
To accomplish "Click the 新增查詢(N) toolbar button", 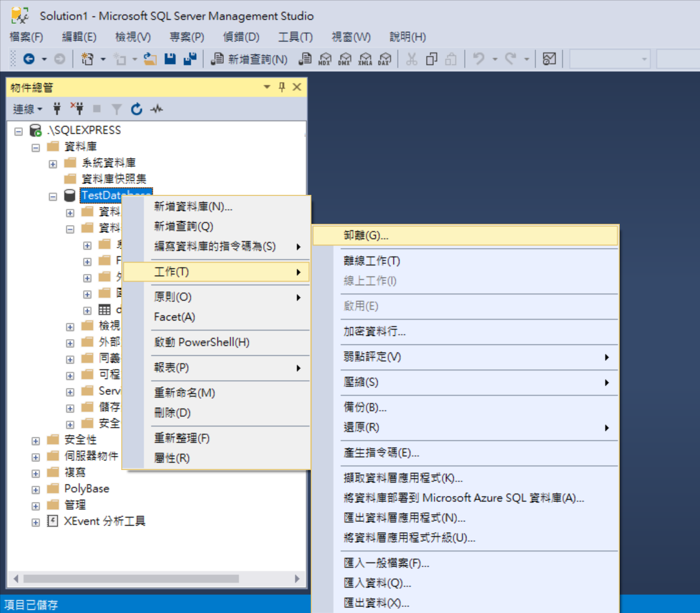I will click(249, 59).
